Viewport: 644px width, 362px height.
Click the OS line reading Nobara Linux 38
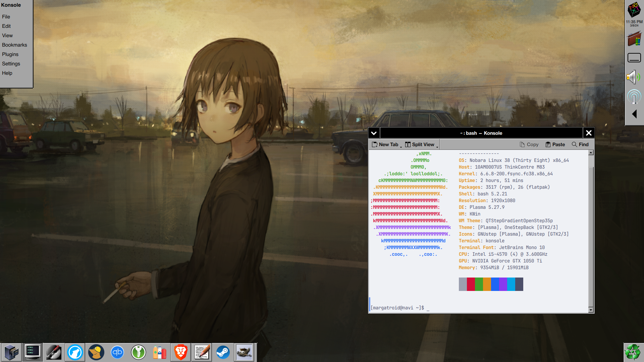(x=514, y=160)
